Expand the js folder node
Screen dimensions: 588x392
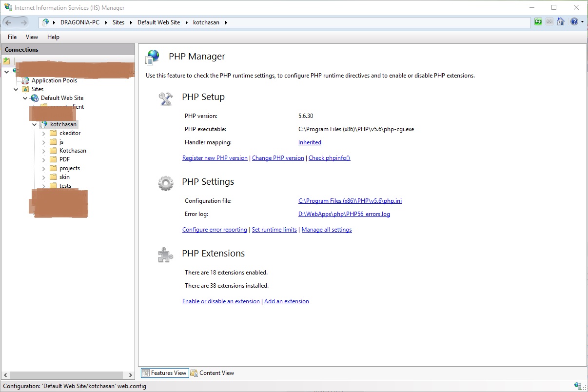coord(44,142)
